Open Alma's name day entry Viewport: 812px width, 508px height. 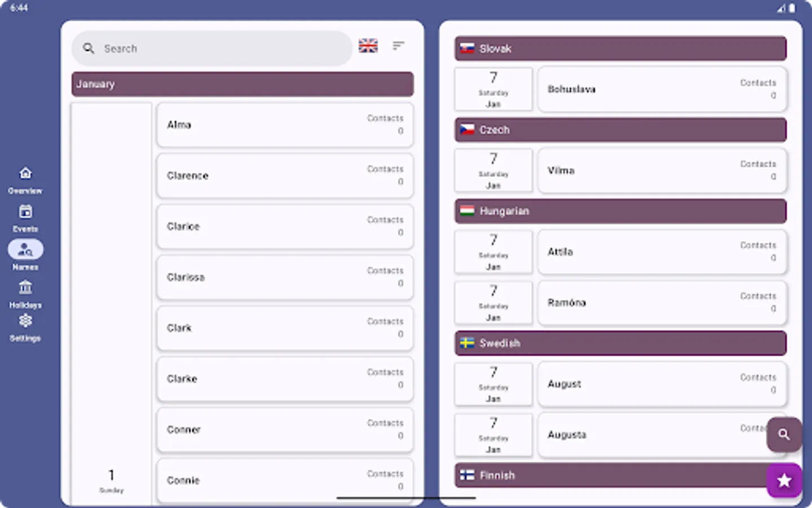(285, 125)
